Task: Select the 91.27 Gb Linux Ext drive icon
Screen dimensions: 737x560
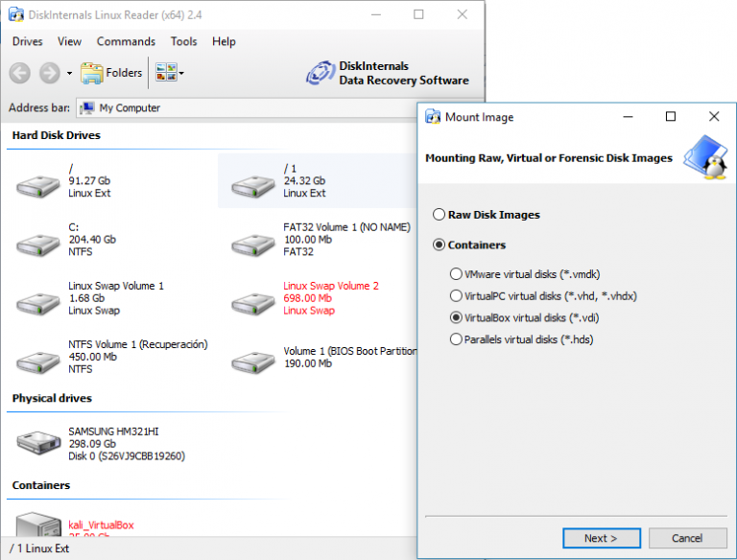Action: click(38, 186)
